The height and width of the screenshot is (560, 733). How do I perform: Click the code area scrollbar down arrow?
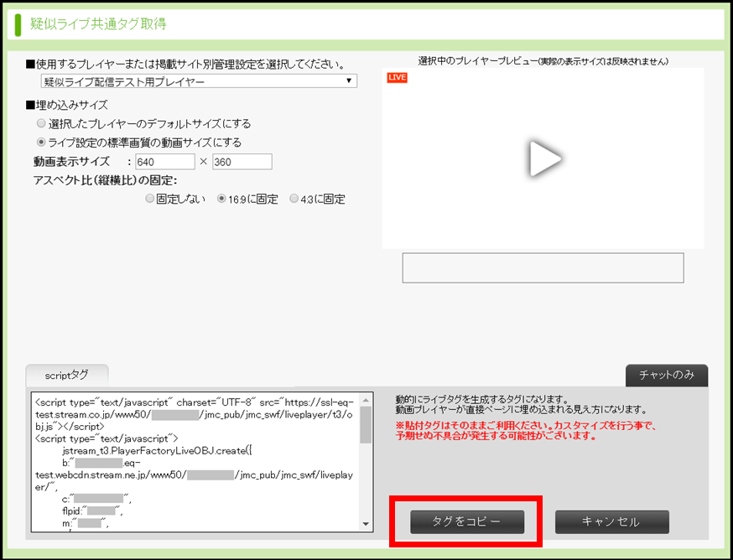click(366, 524)
